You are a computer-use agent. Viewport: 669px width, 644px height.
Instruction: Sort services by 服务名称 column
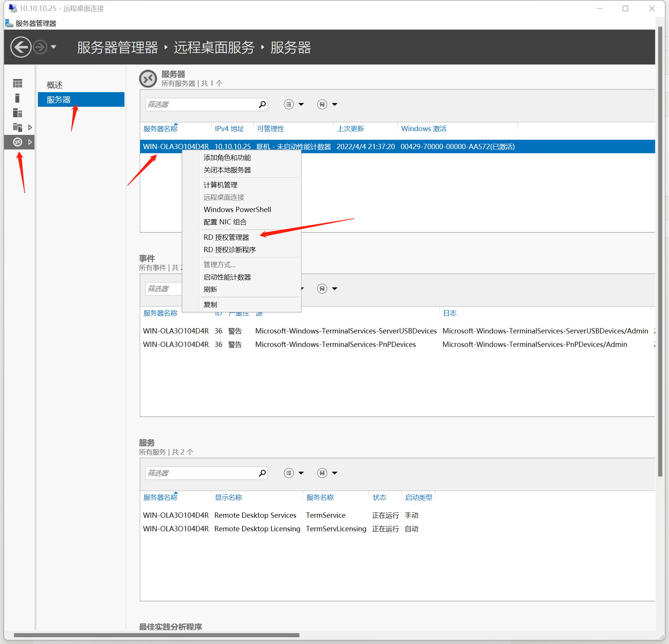click(x=320, y=497)
